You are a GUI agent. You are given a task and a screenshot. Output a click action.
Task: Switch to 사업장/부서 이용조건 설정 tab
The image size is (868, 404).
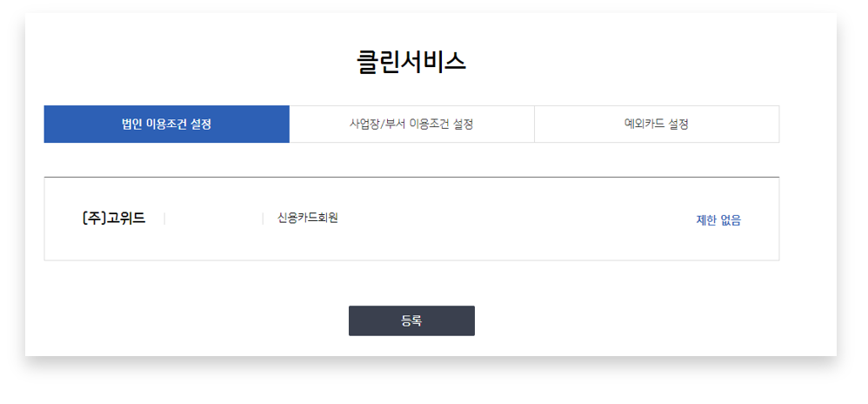[x=411, y=124]
